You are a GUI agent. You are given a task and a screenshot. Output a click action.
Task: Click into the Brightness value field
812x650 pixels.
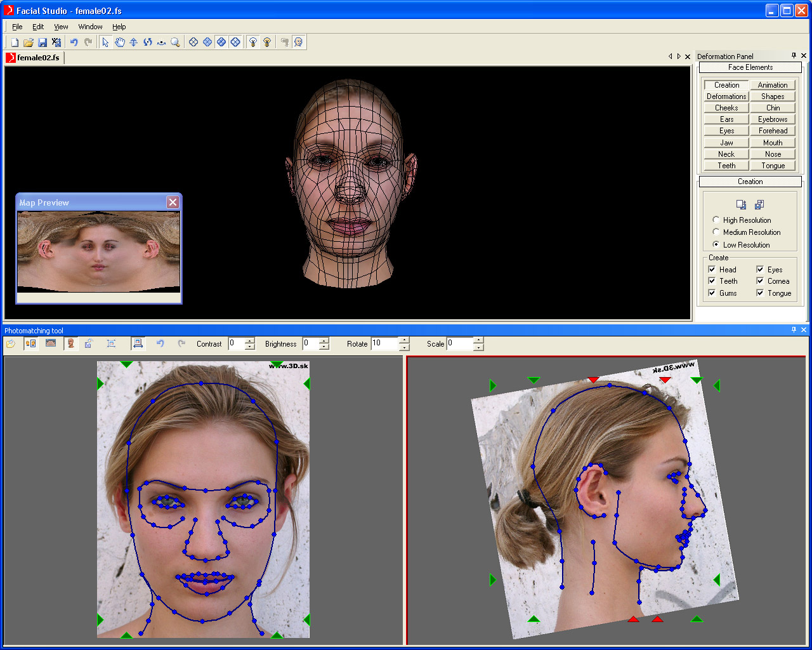310,343
